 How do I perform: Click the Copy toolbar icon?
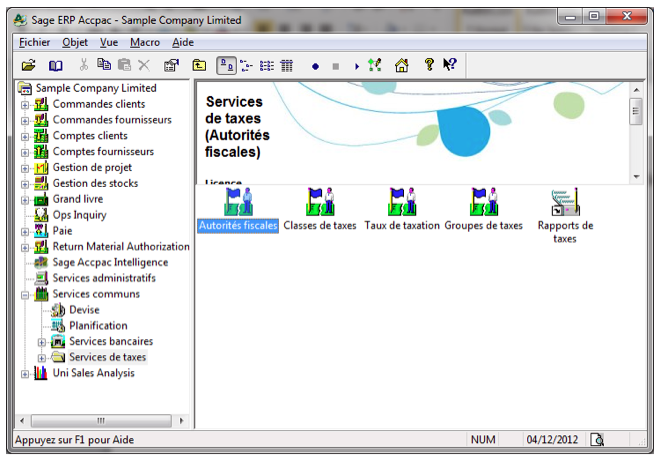[x=104, y=64]
